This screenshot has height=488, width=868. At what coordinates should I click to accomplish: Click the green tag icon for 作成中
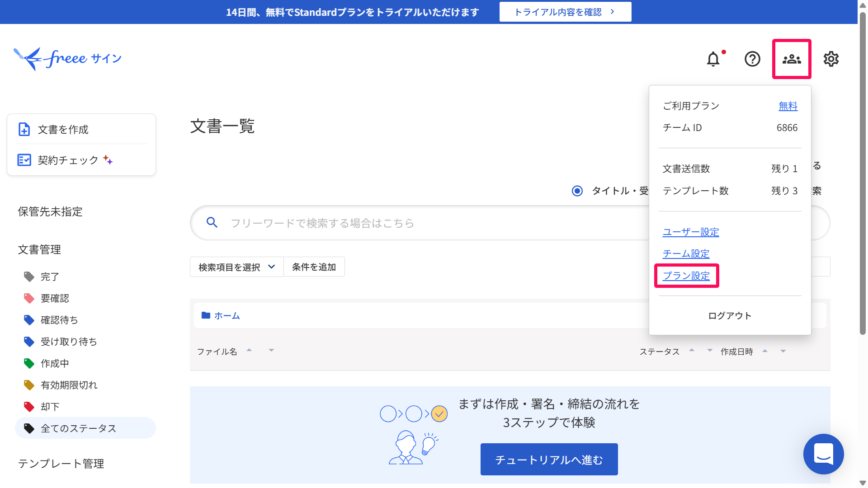29,363
